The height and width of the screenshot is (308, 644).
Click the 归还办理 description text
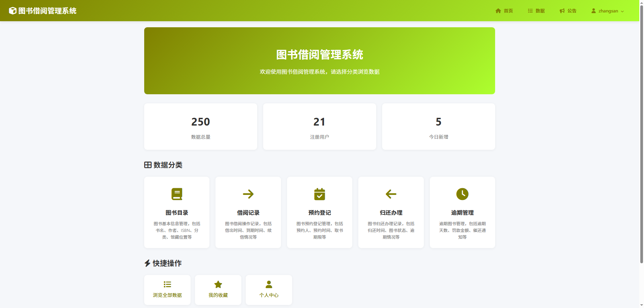click(x=391, y=230)
